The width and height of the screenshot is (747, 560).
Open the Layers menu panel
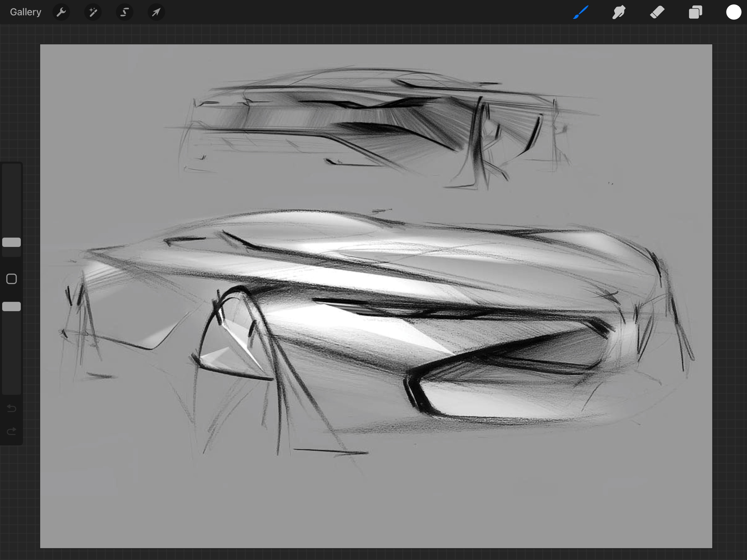click(695, 12)
